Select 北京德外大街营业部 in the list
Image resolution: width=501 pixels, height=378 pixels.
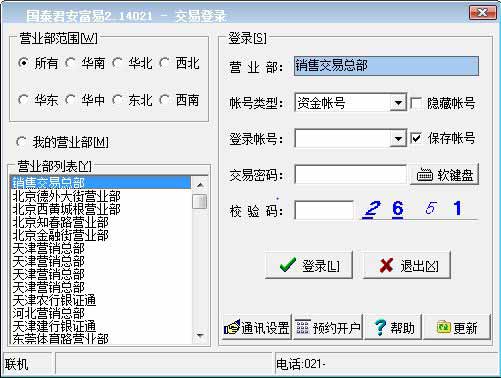[101, 196]
